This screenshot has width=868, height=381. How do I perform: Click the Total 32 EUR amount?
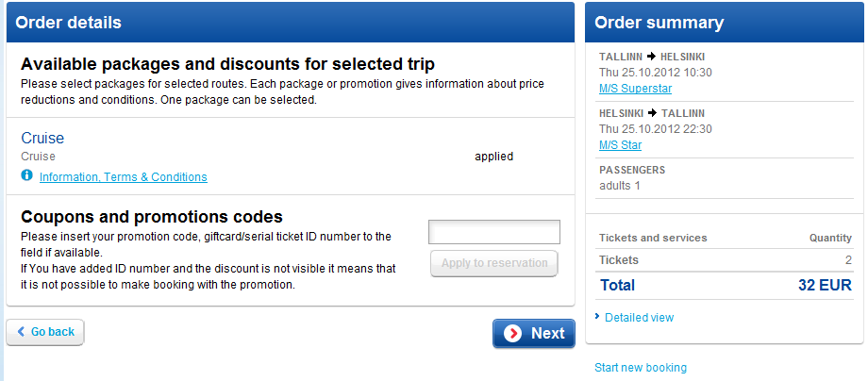coord(825,286)
